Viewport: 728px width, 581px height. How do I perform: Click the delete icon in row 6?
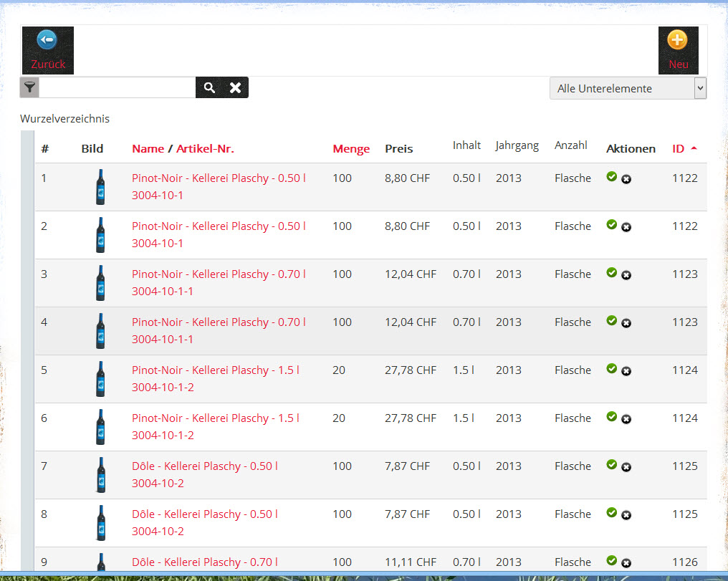tap(626, 420)
